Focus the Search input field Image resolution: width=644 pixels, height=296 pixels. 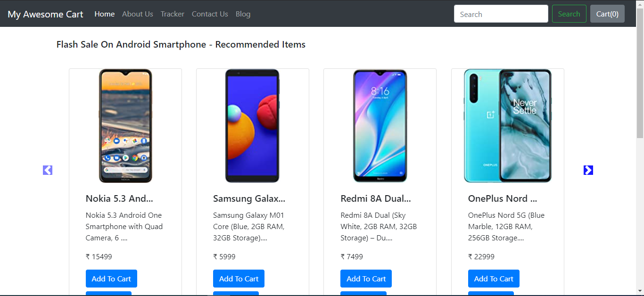pyautogui.click(x=501, y=14)
